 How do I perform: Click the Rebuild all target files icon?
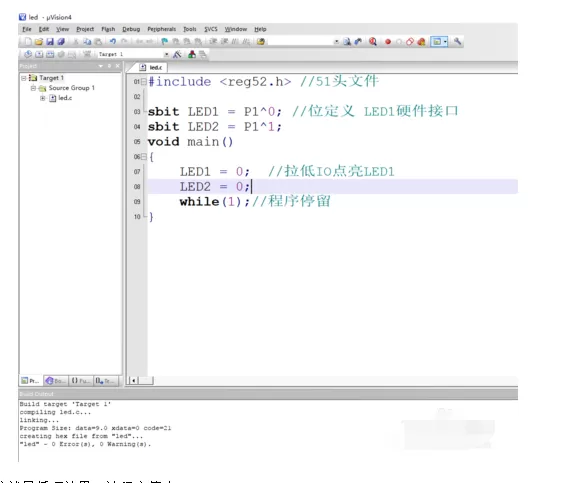50,54
